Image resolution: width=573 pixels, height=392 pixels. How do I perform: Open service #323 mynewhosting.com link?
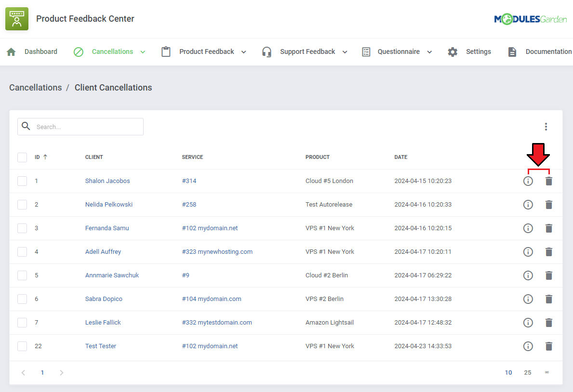[x=217, y=252]
